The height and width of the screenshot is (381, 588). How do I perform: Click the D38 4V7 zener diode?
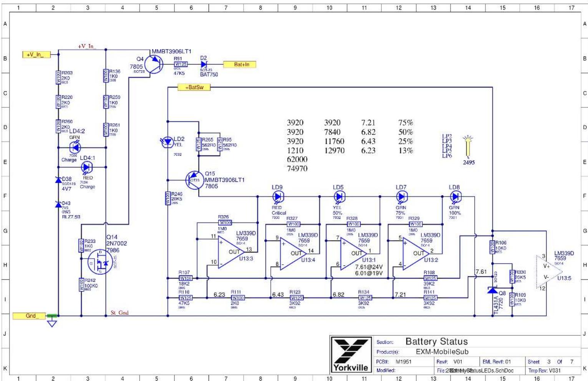(x=58, y=180)
